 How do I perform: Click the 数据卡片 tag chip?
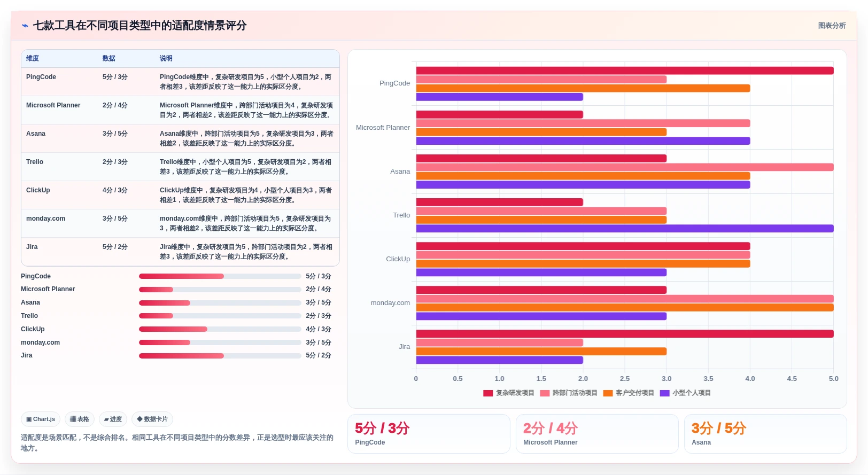coord(152,419)
